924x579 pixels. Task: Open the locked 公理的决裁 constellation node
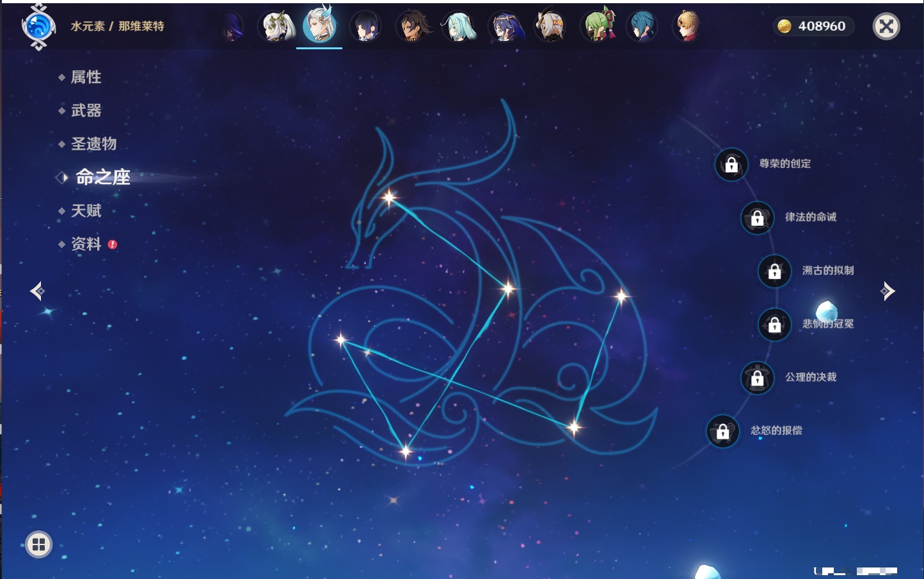[x=758, y=377]
